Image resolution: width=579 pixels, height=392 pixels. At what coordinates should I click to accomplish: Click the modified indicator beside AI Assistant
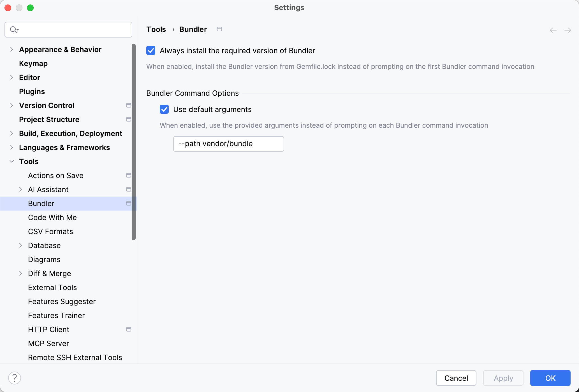point(129,189)
